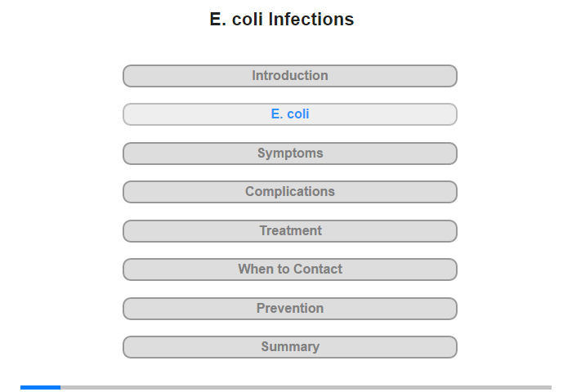Image resolution: width=572 pixels, height=392 pixels.
Task: Click the word Introduction in the first button
Action: click(x=290, y=75)
